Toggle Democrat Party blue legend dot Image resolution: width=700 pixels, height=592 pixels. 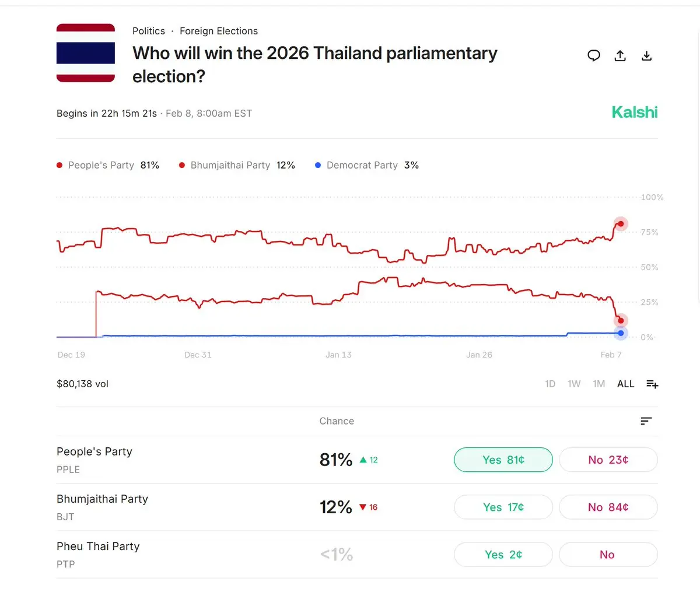(318, 166)
